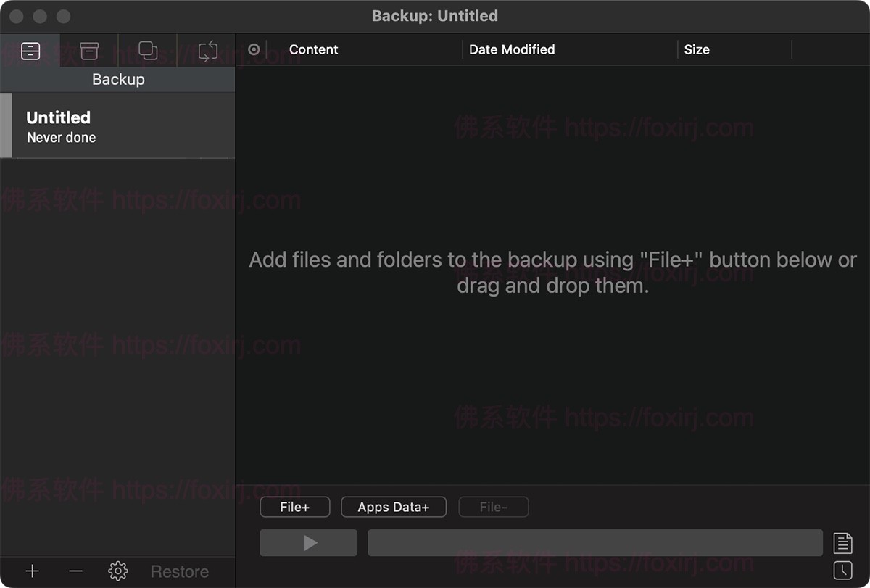870x588 pixels.
Task: Open the Clone mode icon tab
Action: click(x=148, y=51)
